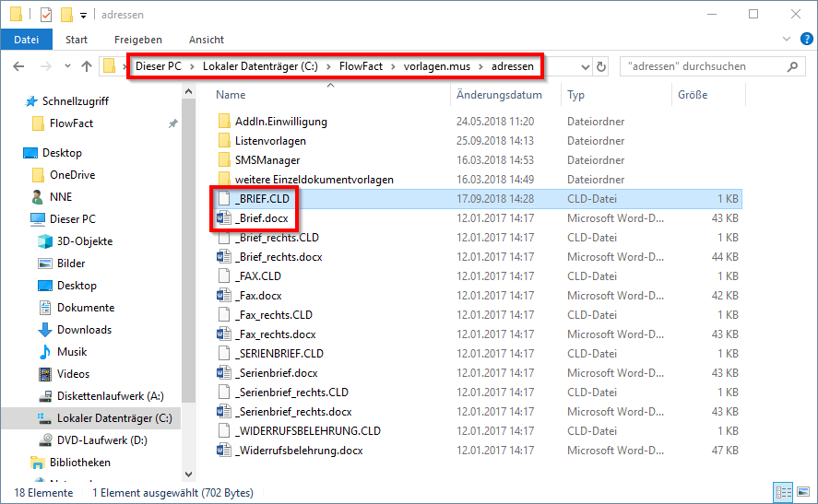This screenshot has height=504, width=818.
Task: Refresh the adressen folder view
Action: coord(601,66)
